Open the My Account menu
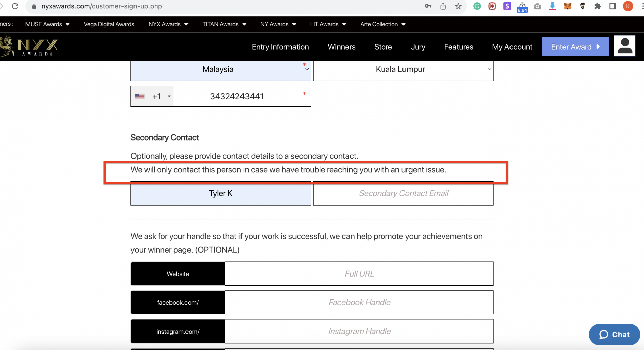 512,47
